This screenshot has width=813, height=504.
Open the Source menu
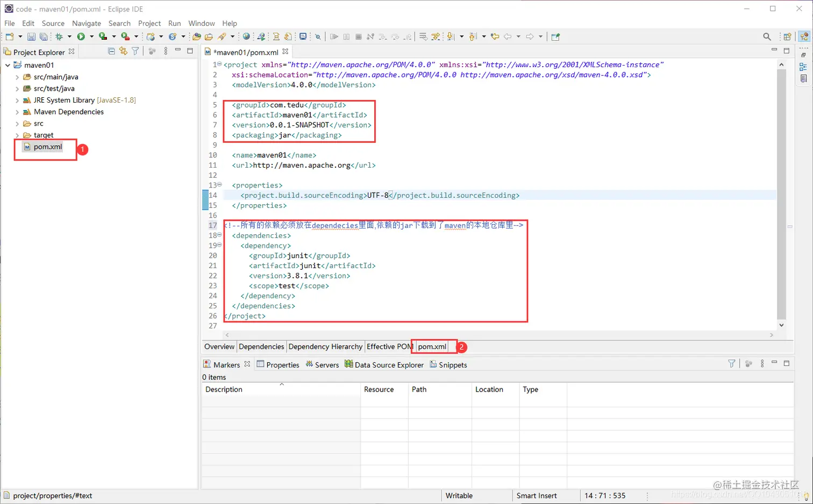(x=53, y=23)
